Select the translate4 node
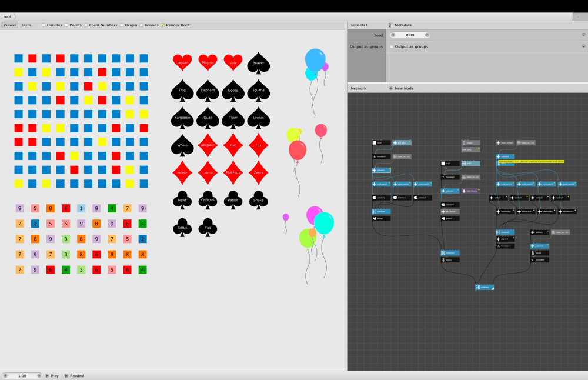The width and height of the screenshot is (588, 380). click(x=540, y=259)
